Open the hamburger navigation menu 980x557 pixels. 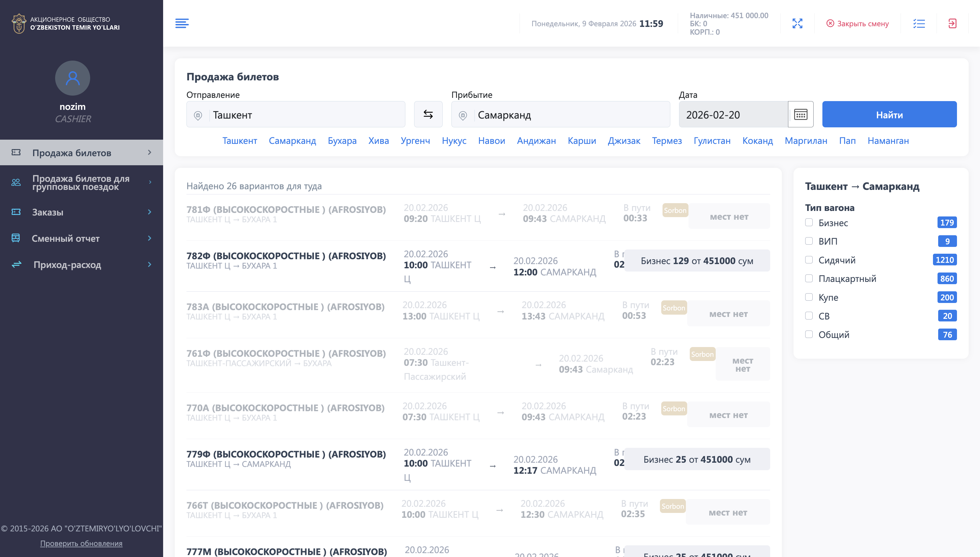coord(182,23)
